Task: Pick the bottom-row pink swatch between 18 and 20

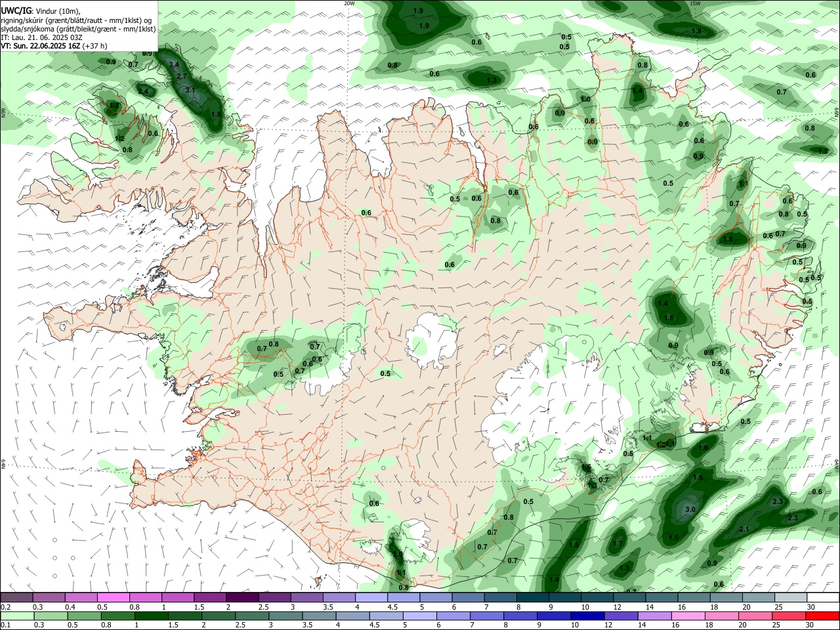Action: [721, 616]
